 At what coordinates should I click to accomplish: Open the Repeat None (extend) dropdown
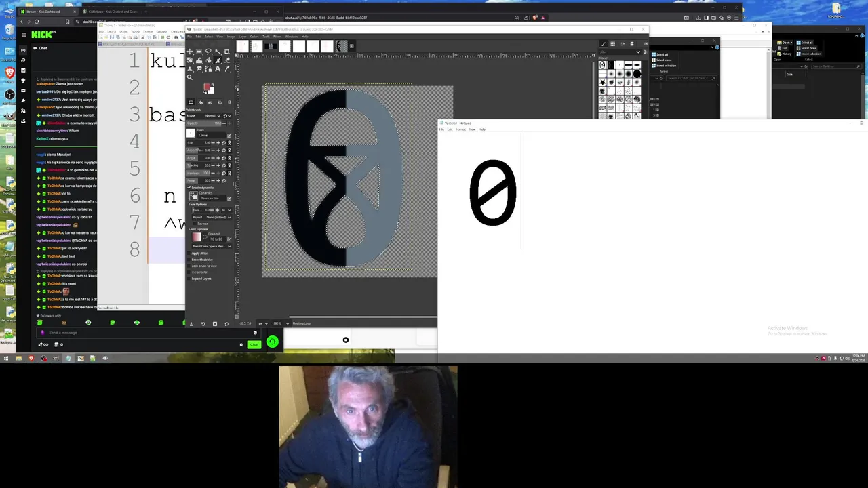(x=212, y=217)
